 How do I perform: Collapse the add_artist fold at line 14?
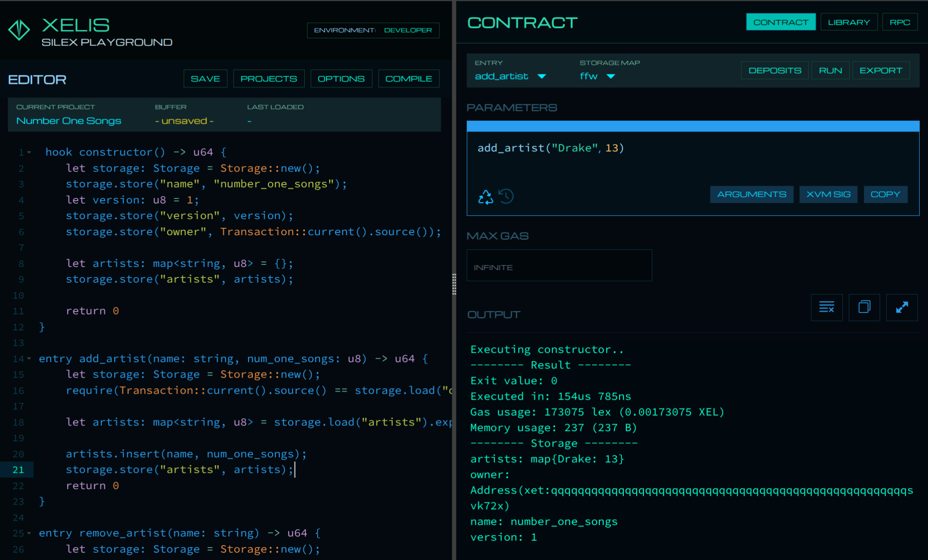pos(29,358)
